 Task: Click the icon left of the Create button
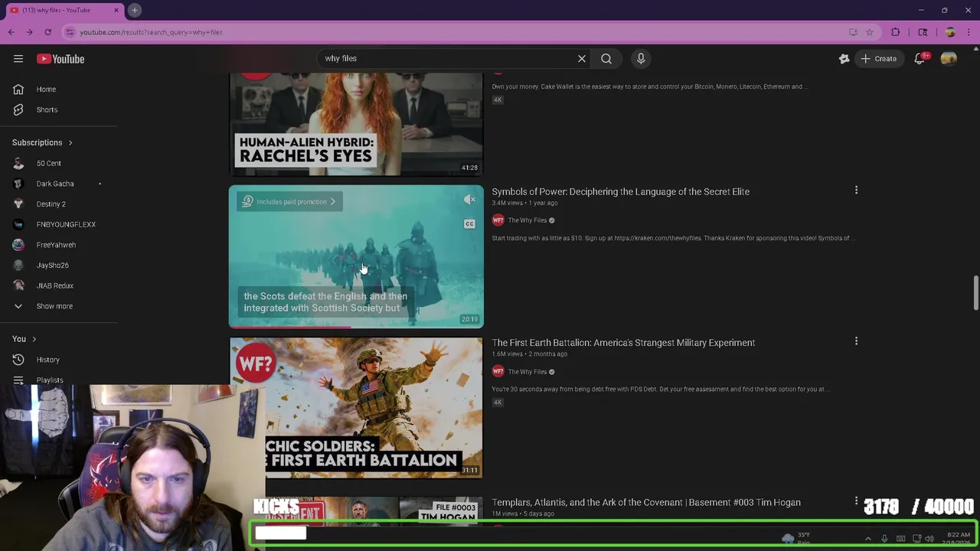(844, 59)
